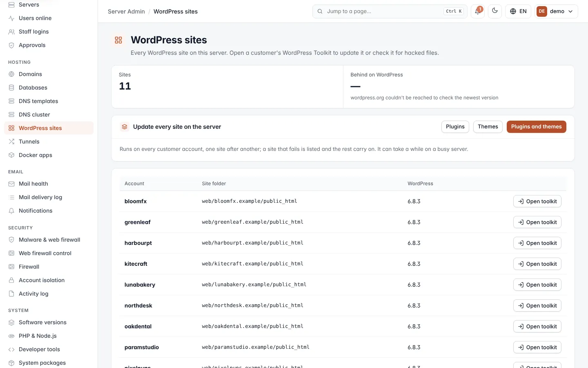This screenshot has height=368, width=588.
Task: Click the Mail delivery log icon
Action: coord(11,197)
